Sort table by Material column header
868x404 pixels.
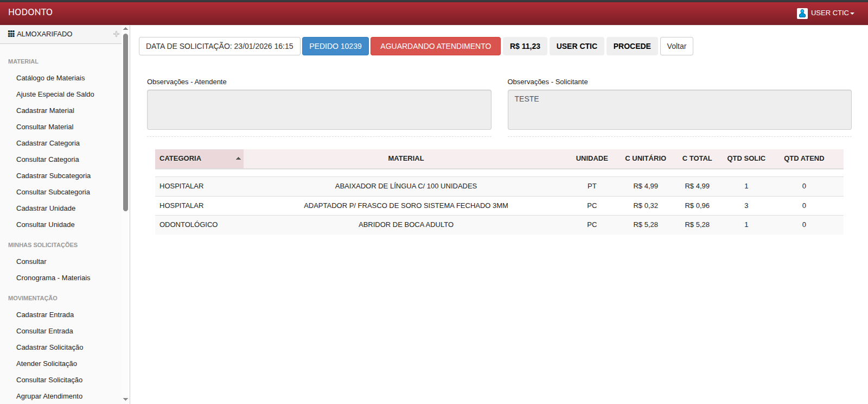(x=406, y=159)
